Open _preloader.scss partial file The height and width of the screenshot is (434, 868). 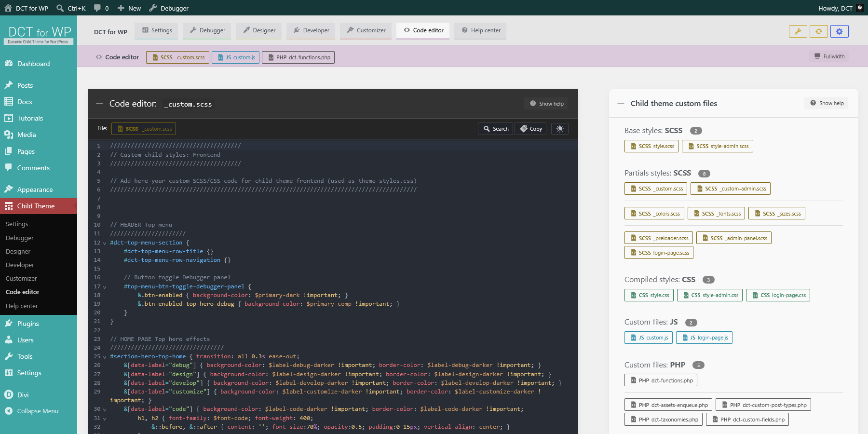(x=659, y=238)
